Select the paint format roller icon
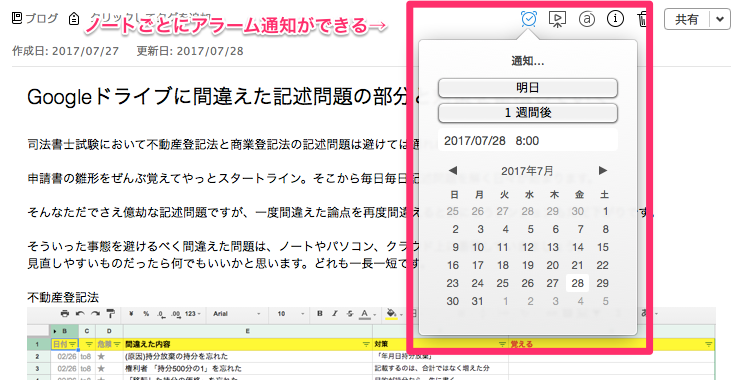This screenshot has height=380, width=732. point(111,314)
